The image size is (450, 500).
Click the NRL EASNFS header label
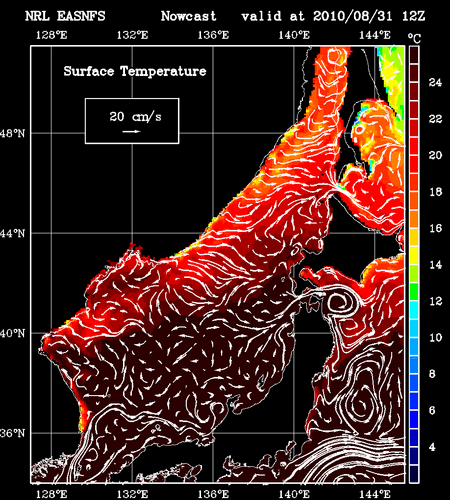(65, 16)
